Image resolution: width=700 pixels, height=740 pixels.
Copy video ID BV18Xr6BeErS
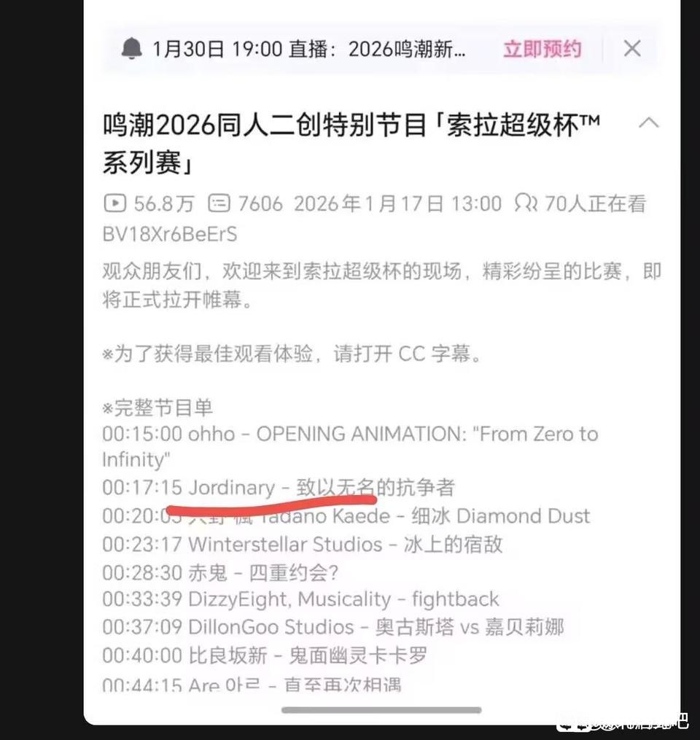[170, 234]
